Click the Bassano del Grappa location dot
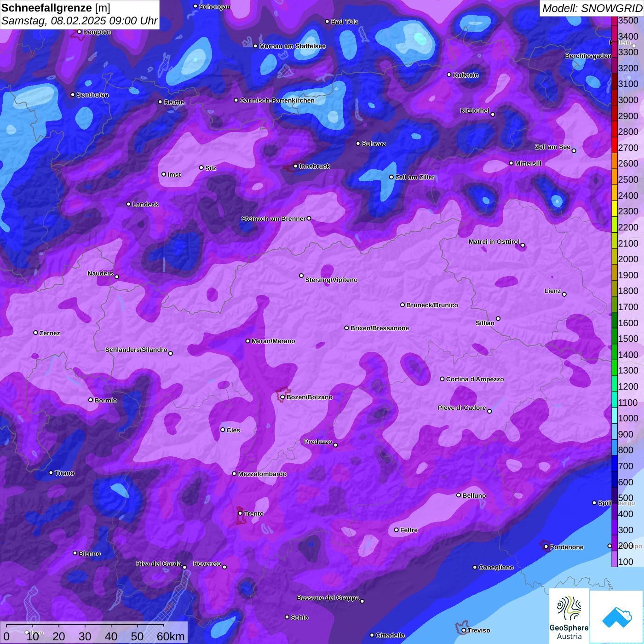 [x=362, y=601]
